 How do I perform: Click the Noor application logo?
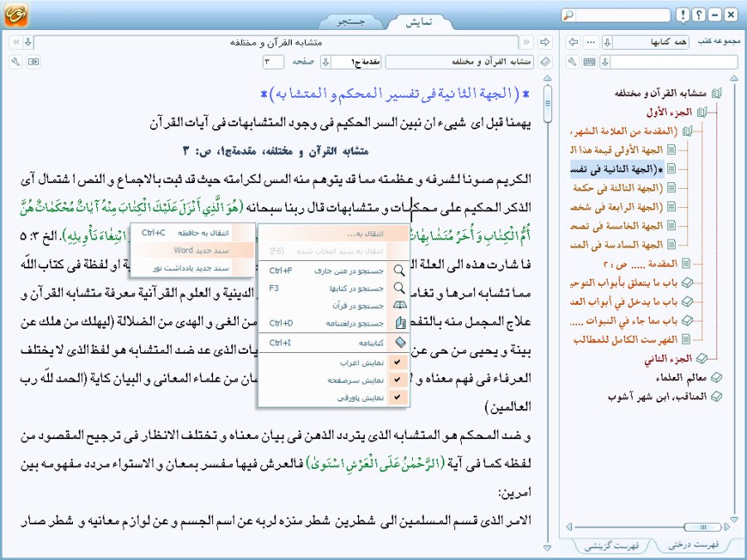coord(16,14)
